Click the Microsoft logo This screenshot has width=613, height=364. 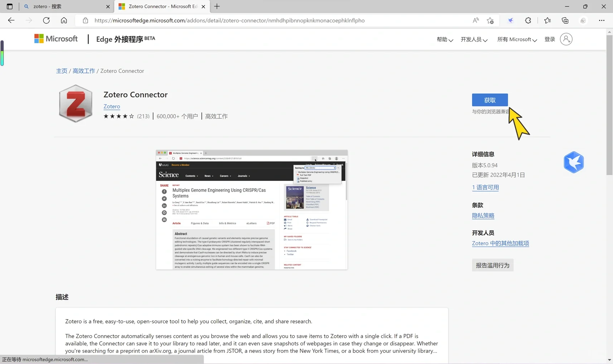[56, 39]
